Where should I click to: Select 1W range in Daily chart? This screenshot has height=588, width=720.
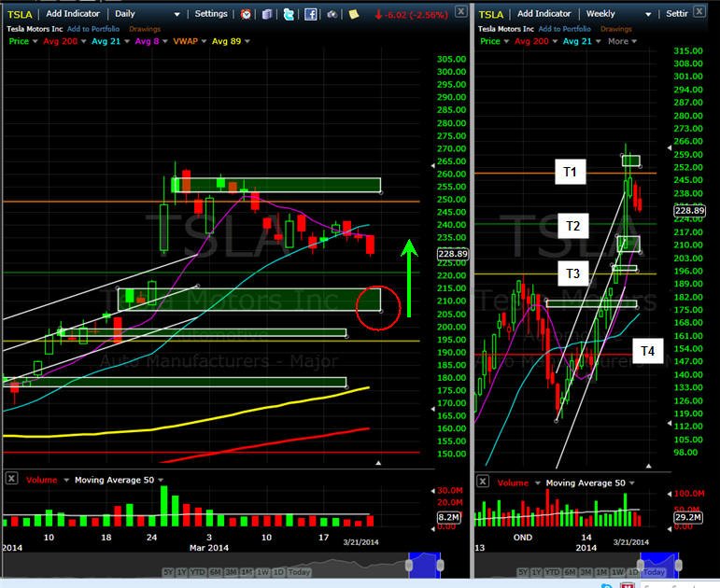tap(262, 572)
